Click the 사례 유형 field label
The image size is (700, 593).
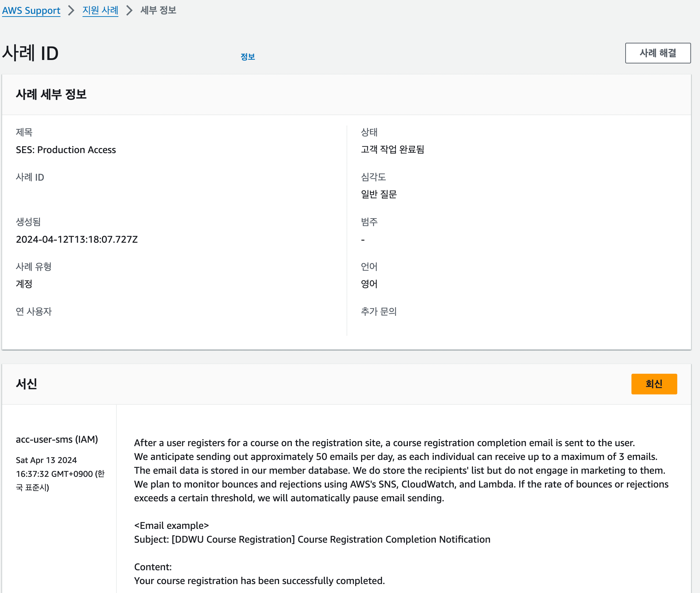point(34,267)
